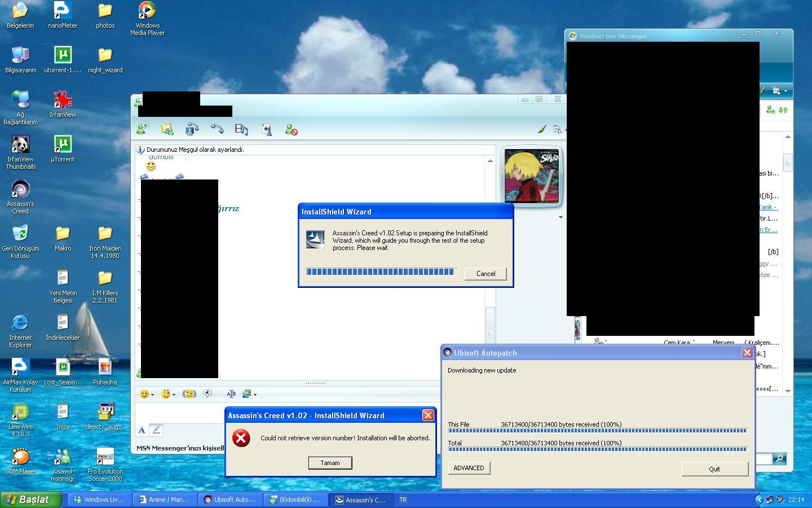Open the activities film and music icon
The height and width of the screenshot is (508, 812).
pos(241,129)
